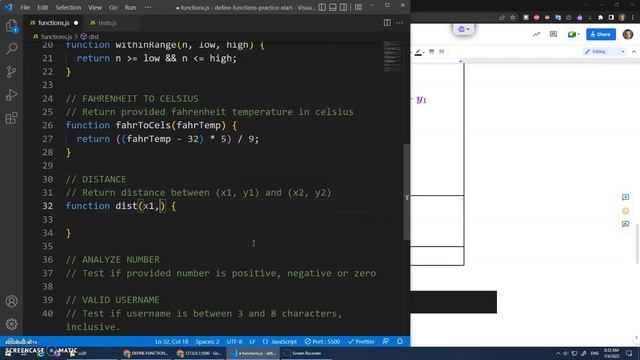Screen dimensions: 640x360
Task: Switch to the tests.js editor tab
Action: tap(107, 23)
